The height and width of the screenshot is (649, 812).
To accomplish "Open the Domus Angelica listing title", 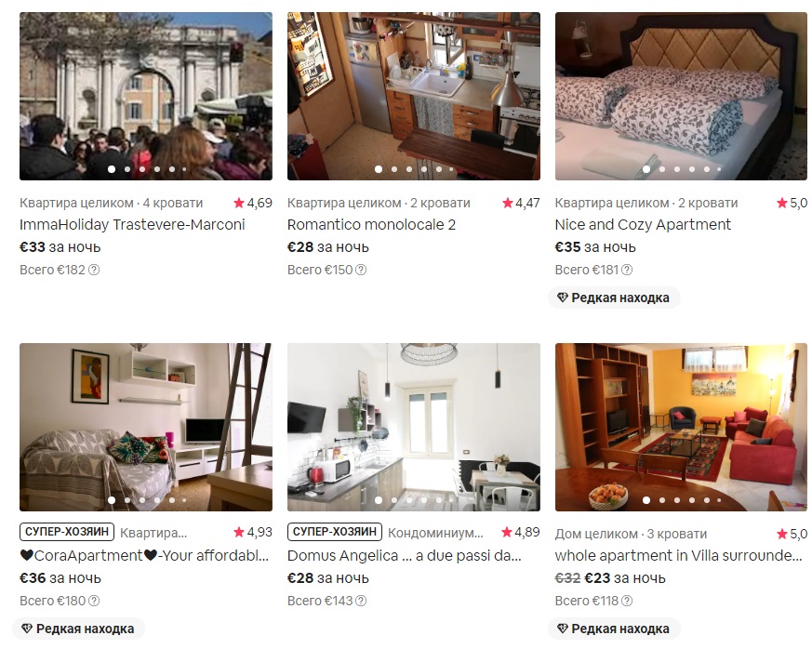I will (x=405, y=556).
